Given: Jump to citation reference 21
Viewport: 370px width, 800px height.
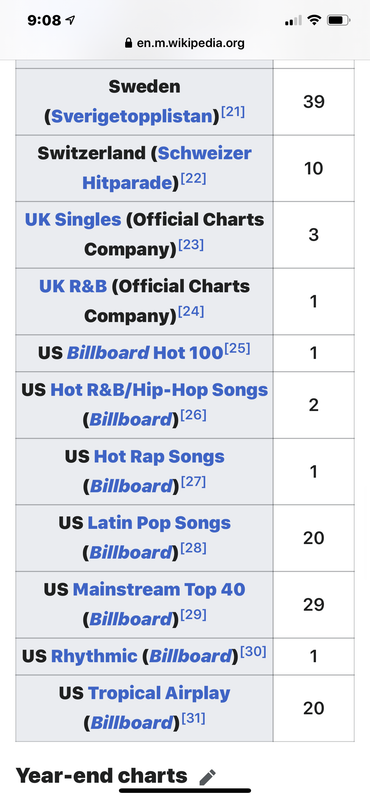Looking at the screenshot, I should (x=233, y=112).
